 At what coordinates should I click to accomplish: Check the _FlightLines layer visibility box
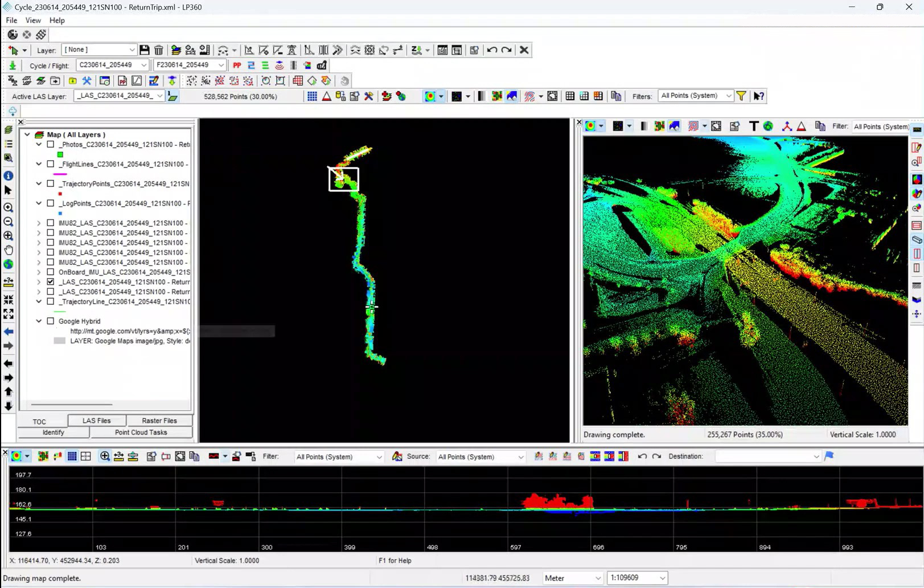click(x=51, y=164)
